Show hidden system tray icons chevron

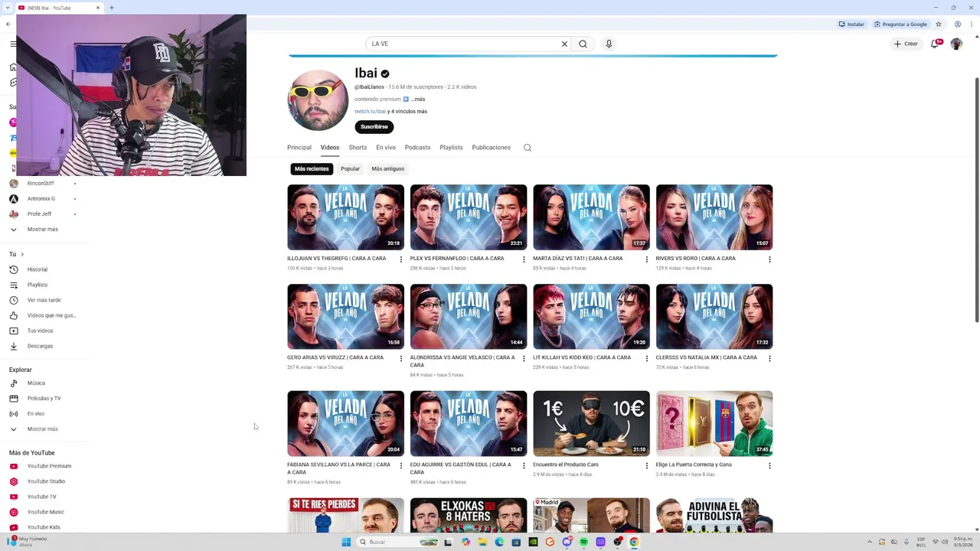click(x=869, y=542)
